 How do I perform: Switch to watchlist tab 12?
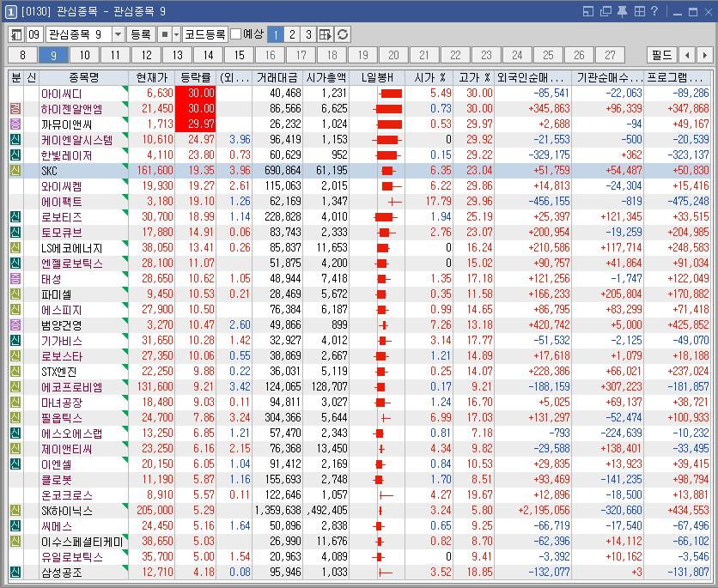146,56
